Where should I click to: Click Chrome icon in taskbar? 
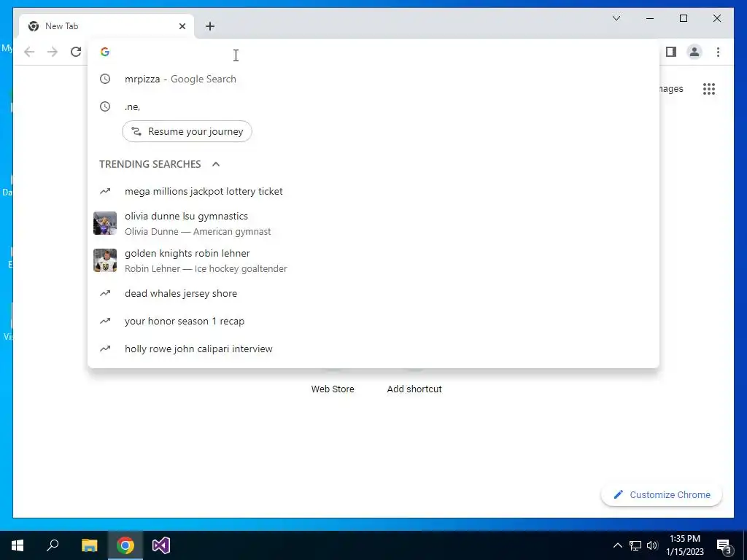125,545
